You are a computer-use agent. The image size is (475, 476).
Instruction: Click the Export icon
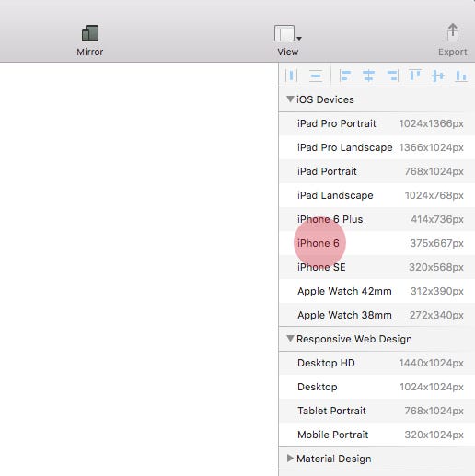pos(453,32)
